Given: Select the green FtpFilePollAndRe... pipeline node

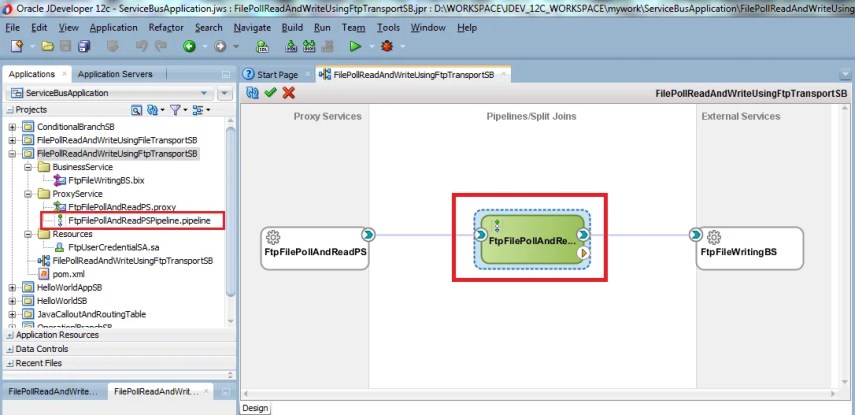Looking at the screenshot, I should coord(531,239).
